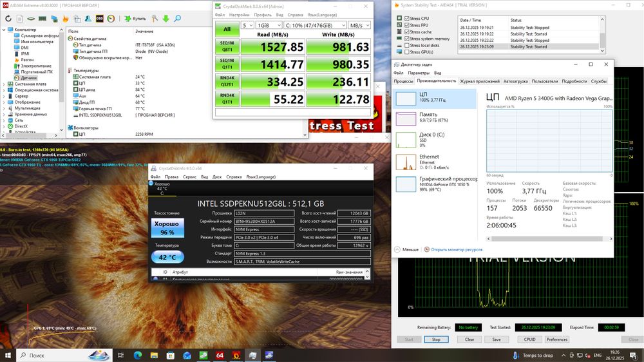
Task: Click Windows Start button on taskbar
Action: tap(8, 356)
